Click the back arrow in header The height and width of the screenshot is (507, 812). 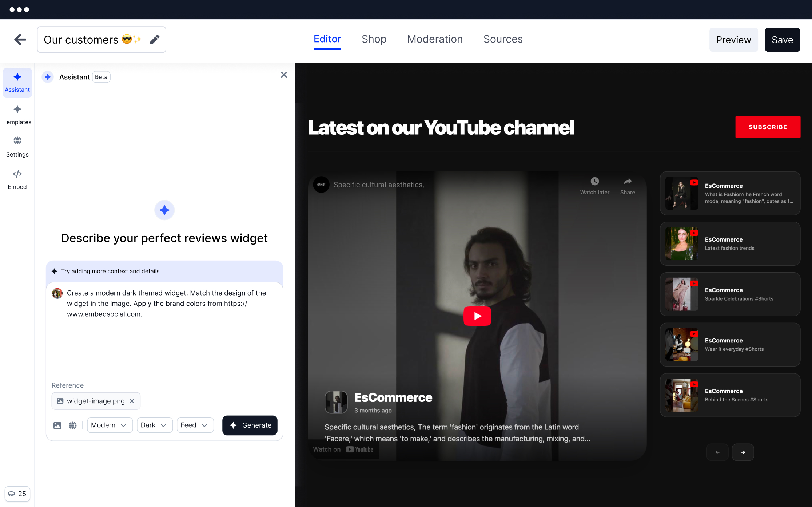click(20, 40)
